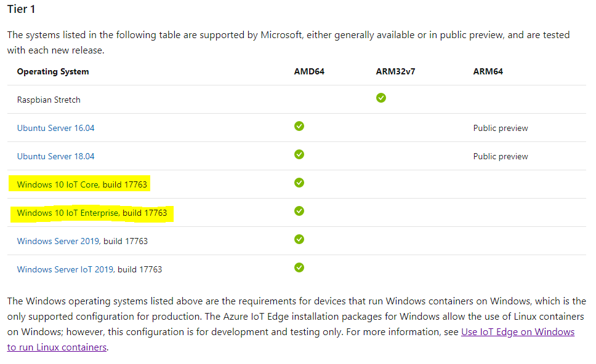Click Windows 10 IoT Core AMD64 checkmark
The width and height of the screenshot is (596, 364).
299,183
